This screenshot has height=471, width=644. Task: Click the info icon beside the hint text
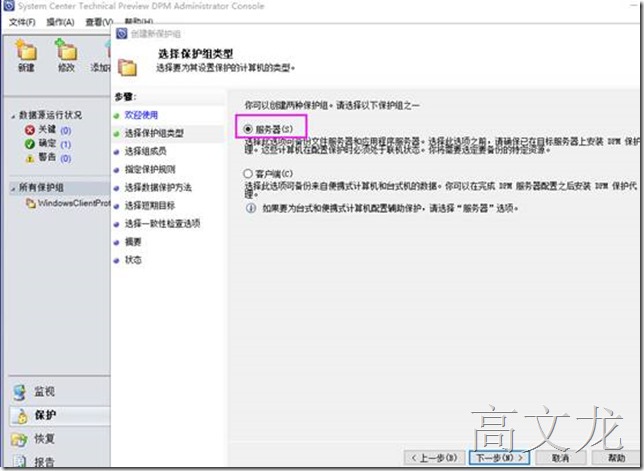(x=251, y=208)
